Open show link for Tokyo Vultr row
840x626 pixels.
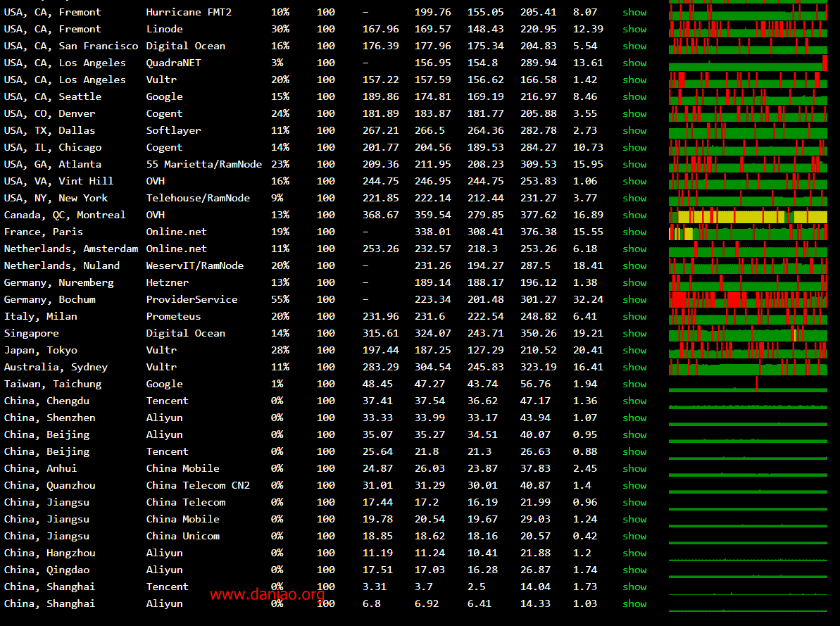tap(634, 350)
